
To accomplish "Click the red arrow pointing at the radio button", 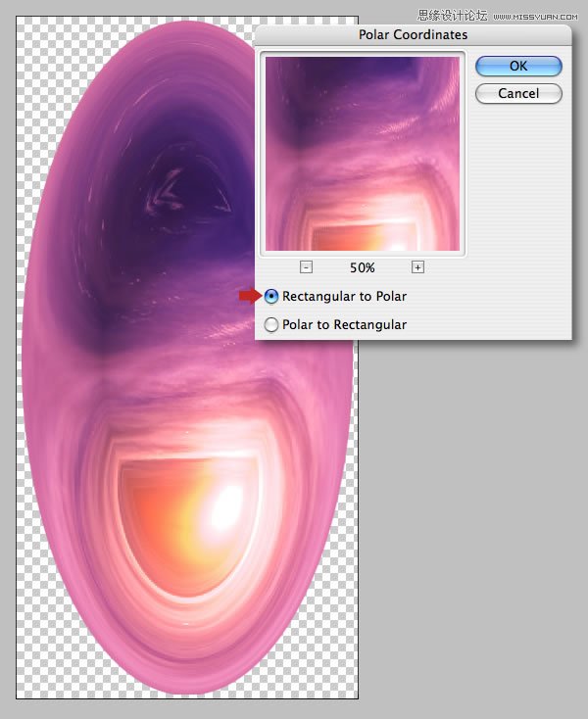I will (x=249, y=296).
